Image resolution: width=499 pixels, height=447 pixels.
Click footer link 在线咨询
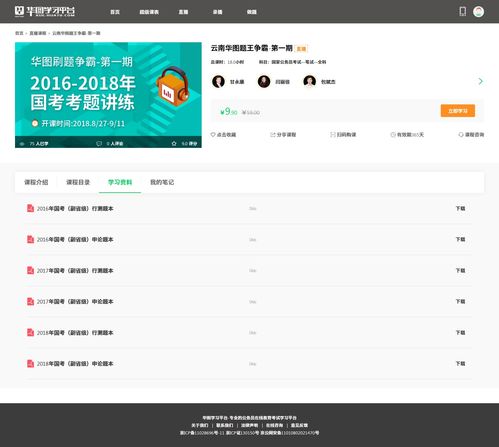274,425
